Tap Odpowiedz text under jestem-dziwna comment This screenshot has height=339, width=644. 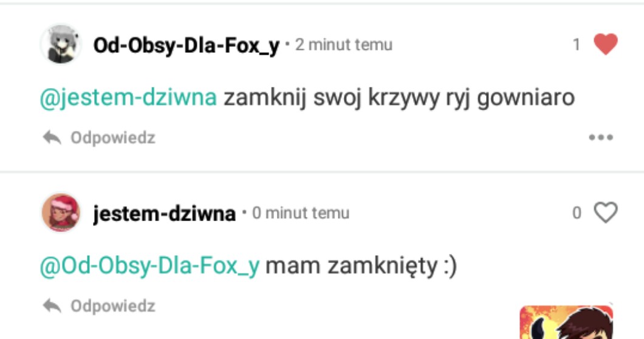(113, 306)
